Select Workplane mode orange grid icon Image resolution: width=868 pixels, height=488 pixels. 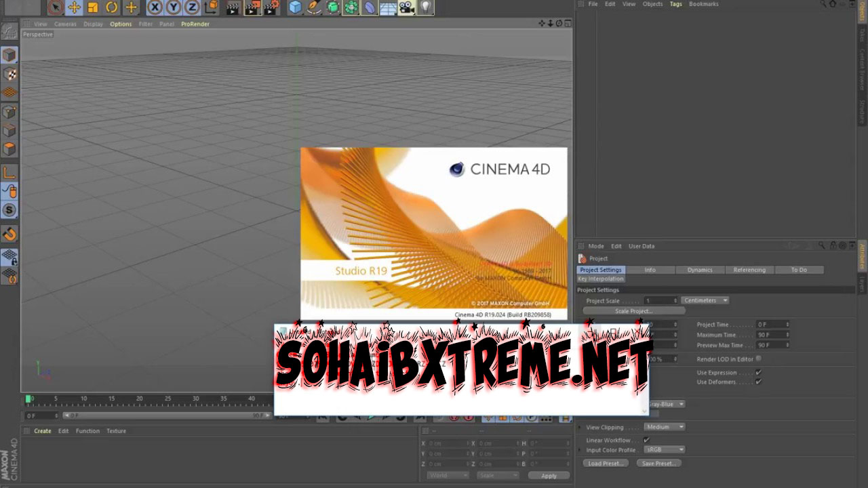click(x=9, y=92)
